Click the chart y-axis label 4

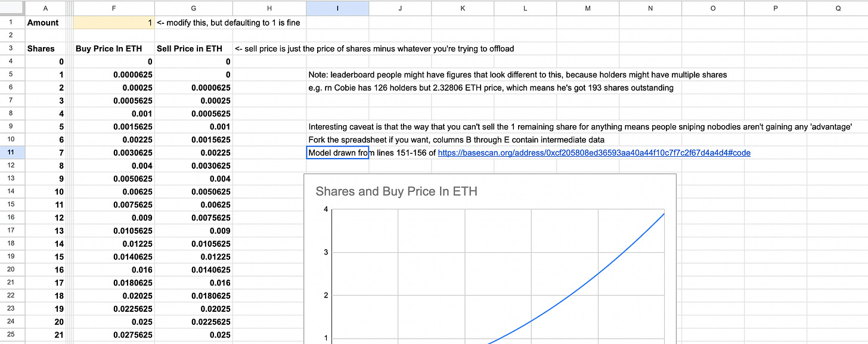click(326, 209)
